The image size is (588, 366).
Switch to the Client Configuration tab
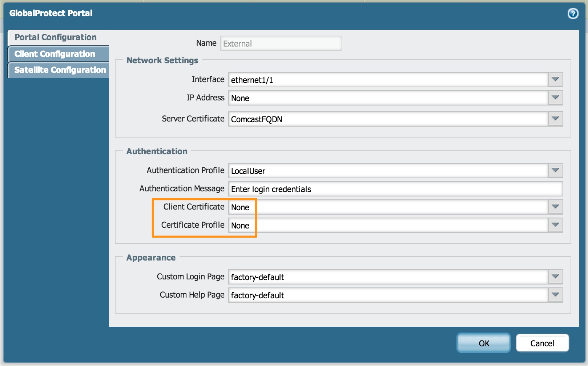pyautogui.click(x=55, y=53)
